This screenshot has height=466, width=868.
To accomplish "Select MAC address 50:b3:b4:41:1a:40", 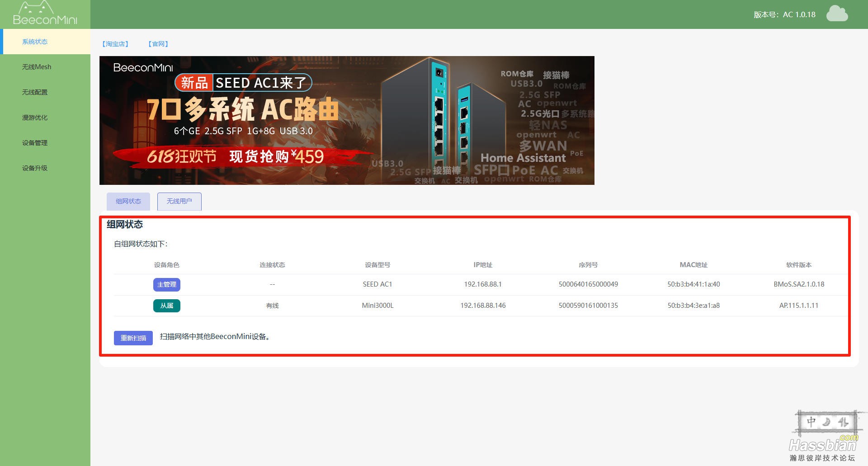I will click(693, 284).
